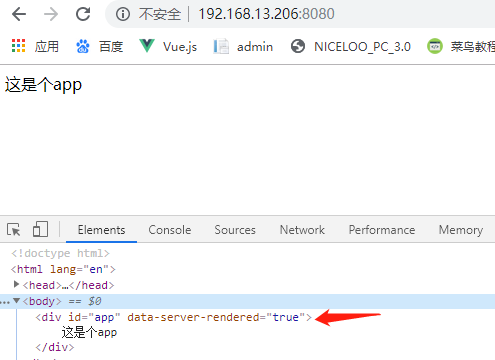The width and height of the screenshot is (495, 360).
Task: Select the <!doctype html> line
Action: [60, 253]
